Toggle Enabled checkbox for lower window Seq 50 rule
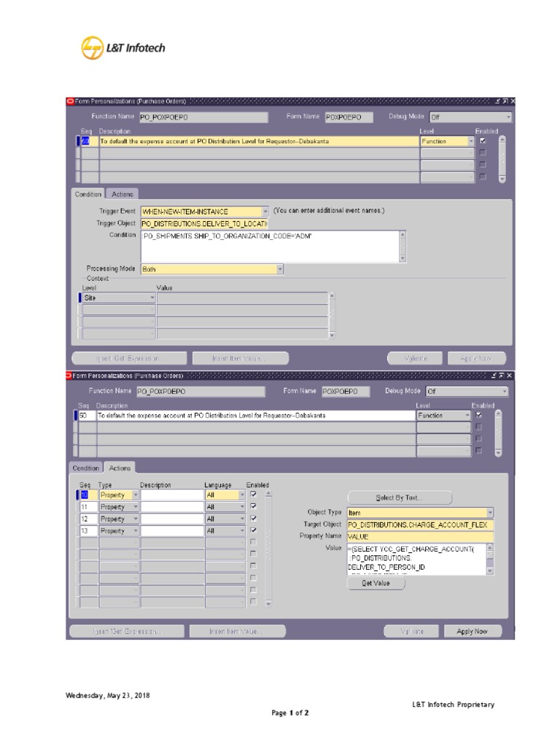 (x=479, y=415)
